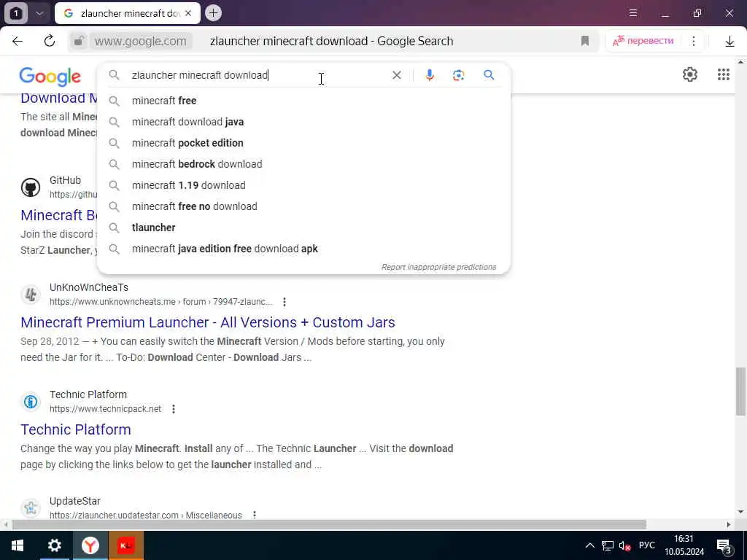Open a new tab with the plus icon

click(x=213, y=13)
